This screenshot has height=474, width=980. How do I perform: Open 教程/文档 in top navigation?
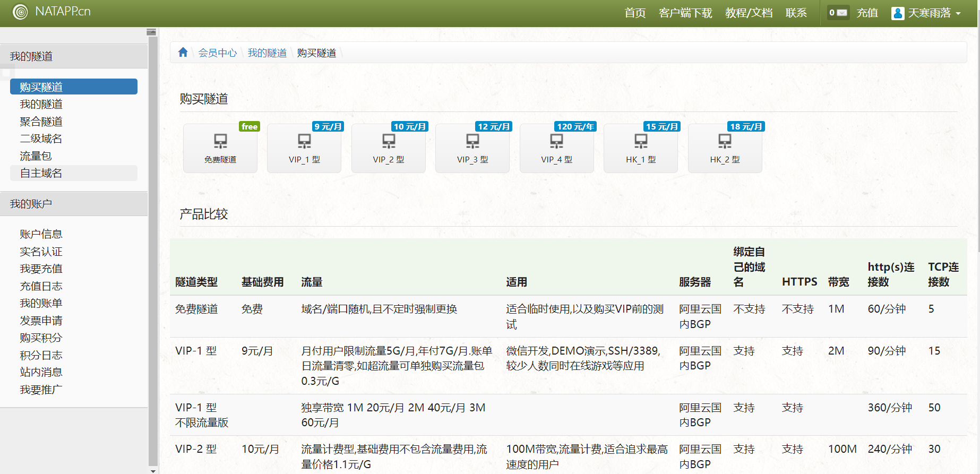pyautogui.click(x=749, y=13)
